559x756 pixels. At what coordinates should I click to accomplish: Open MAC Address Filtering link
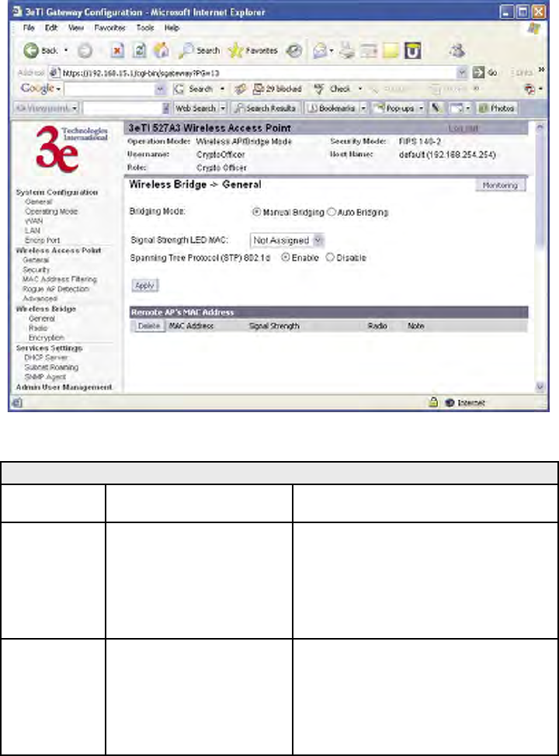coord(60,279)
